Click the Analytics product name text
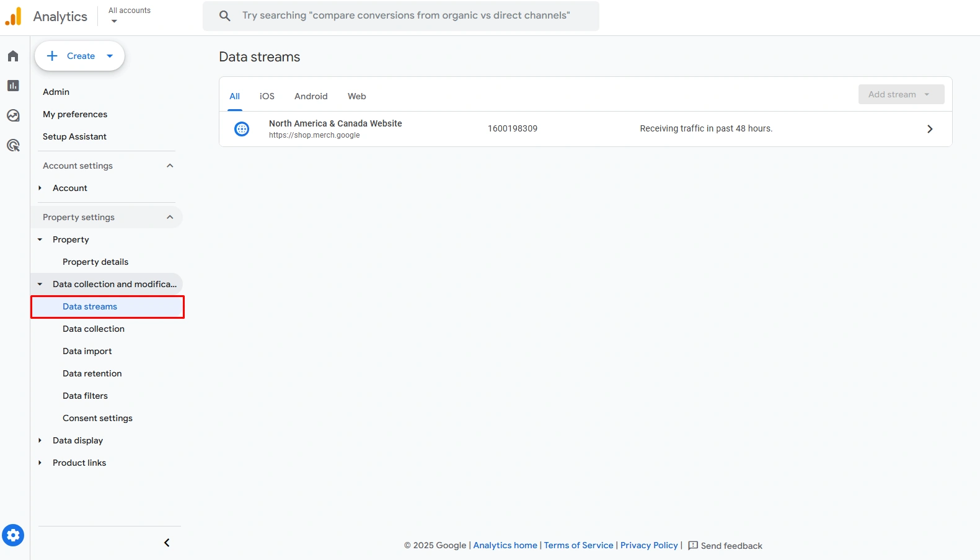 (60, 17)
